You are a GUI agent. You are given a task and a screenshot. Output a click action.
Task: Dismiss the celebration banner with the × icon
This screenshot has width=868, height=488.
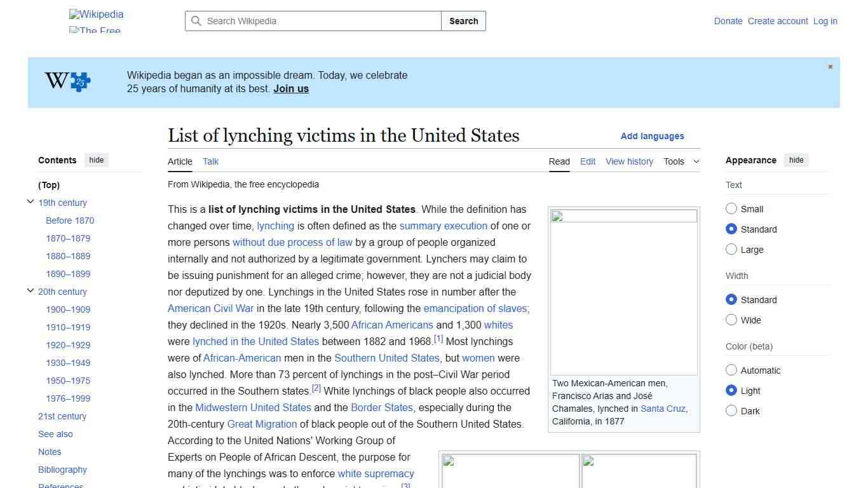pyautogui.click(x=830, y=67)
